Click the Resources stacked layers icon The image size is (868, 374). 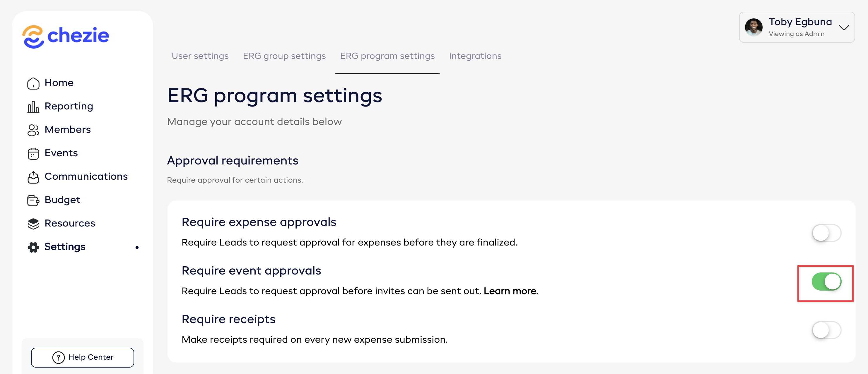[x=33, y=224]
